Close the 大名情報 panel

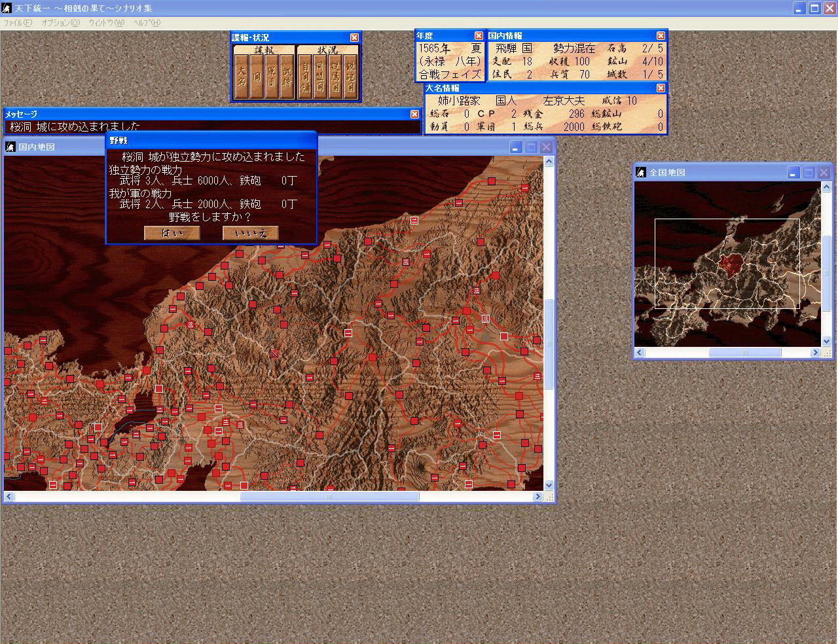(x=661, y=88)
